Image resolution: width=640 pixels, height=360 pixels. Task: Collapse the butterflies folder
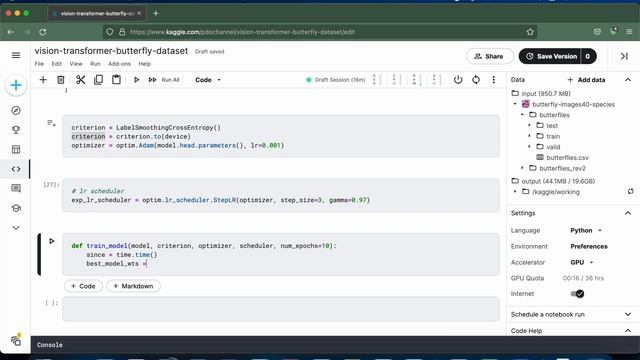pyautogui.click(x=522, y=115)
